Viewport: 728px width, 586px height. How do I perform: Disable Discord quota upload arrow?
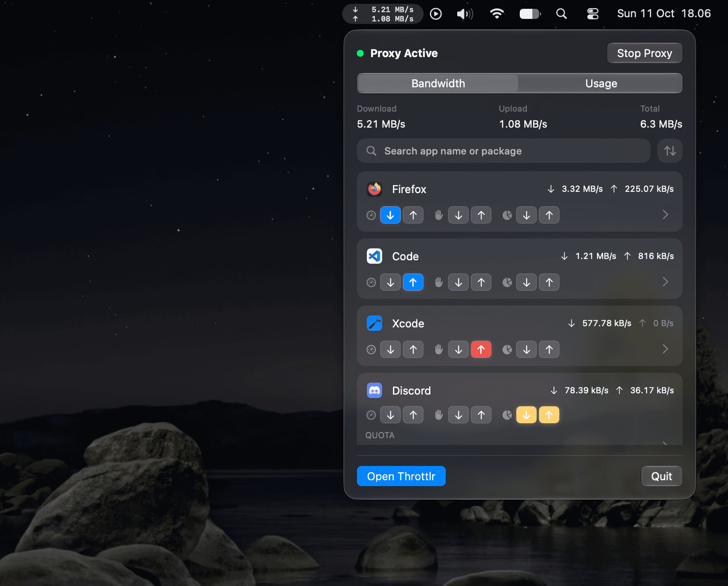[x=549, y=415]
